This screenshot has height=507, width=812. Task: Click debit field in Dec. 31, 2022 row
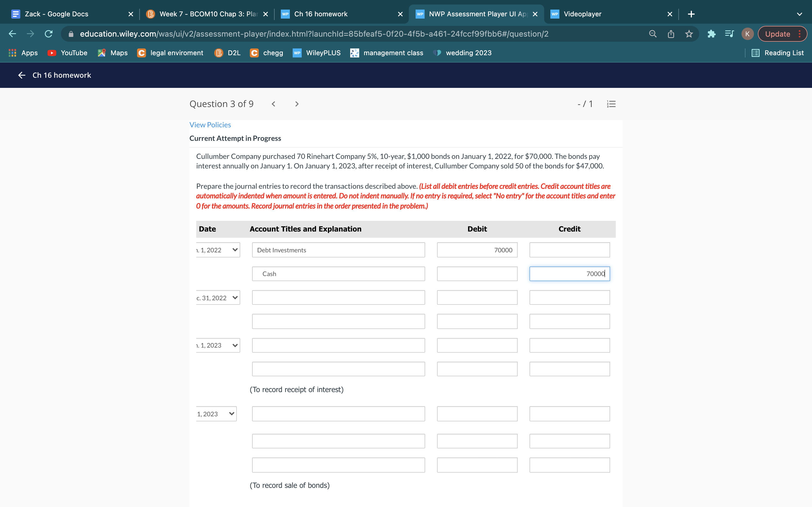[x=477, y=298]
